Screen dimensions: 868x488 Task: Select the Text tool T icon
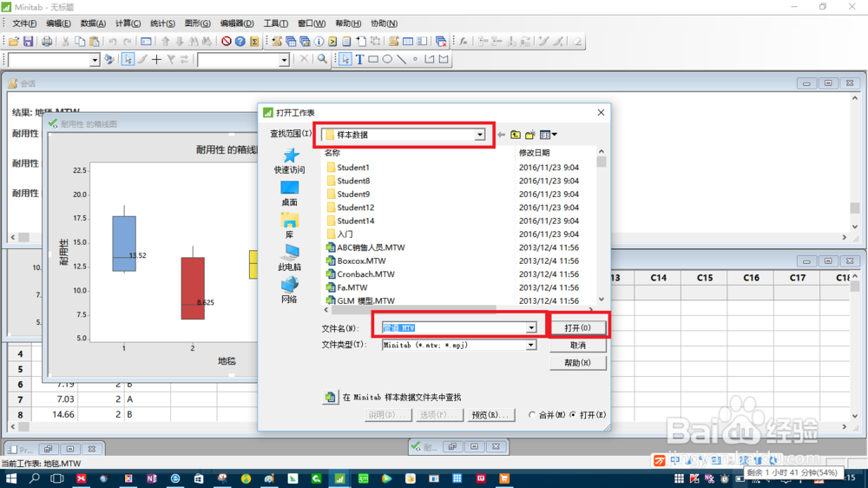click(x=359, y=59)
